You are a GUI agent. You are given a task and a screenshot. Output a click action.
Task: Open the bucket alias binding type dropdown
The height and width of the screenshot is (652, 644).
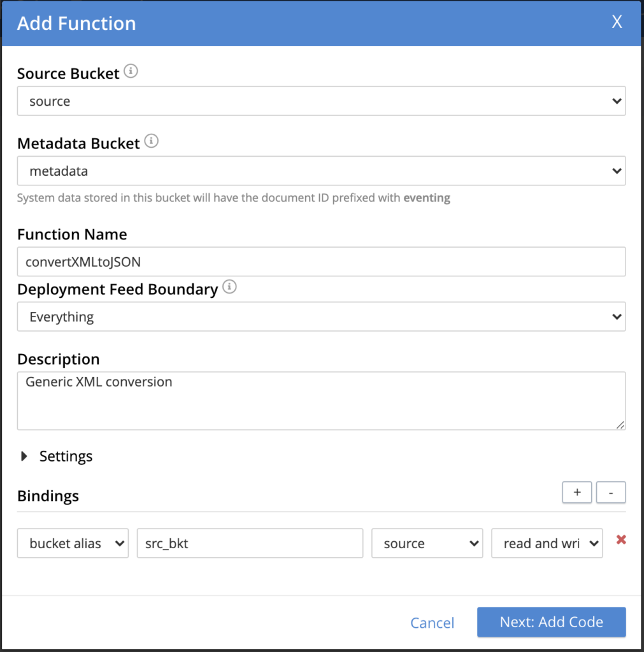coord(73,543)
